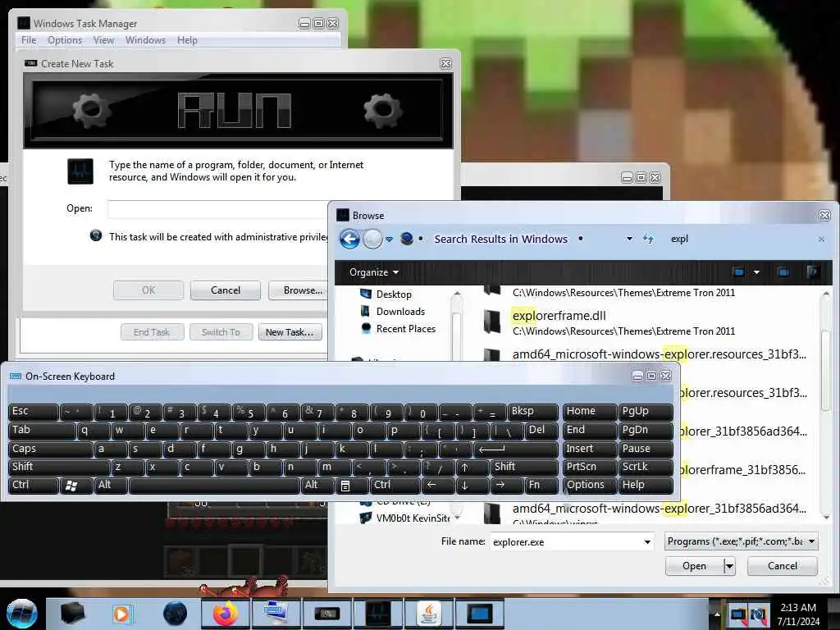Toggle Caps key on On-Screen Keyboard
The image size is (840, 630).
point(50,449)
